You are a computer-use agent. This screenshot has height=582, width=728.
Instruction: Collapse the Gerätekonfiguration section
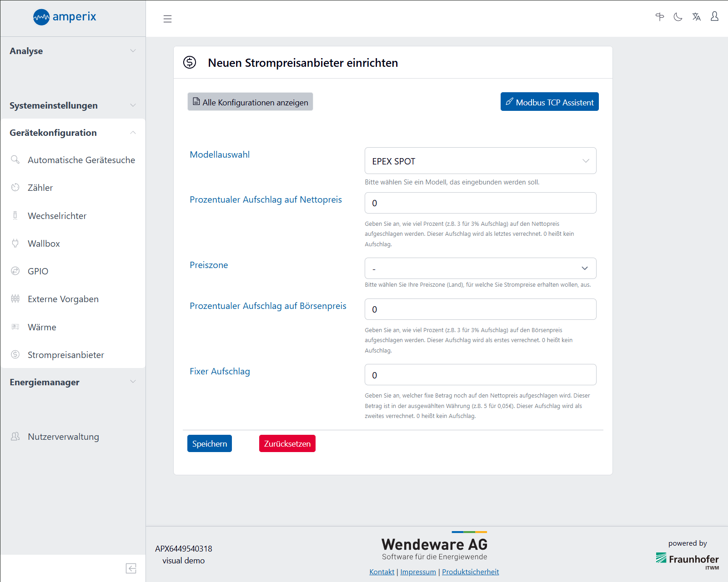click(x=73, y=133)
